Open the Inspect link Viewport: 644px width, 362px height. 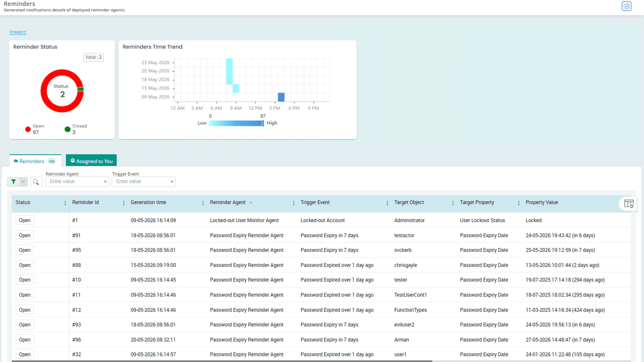18,32
